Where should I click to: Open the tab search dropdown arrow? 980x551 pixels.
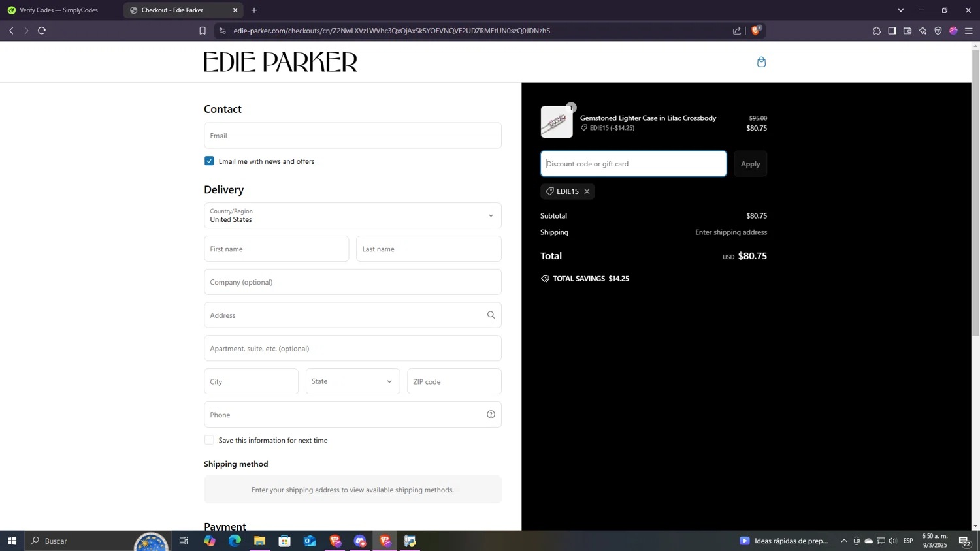coord(901,10)
